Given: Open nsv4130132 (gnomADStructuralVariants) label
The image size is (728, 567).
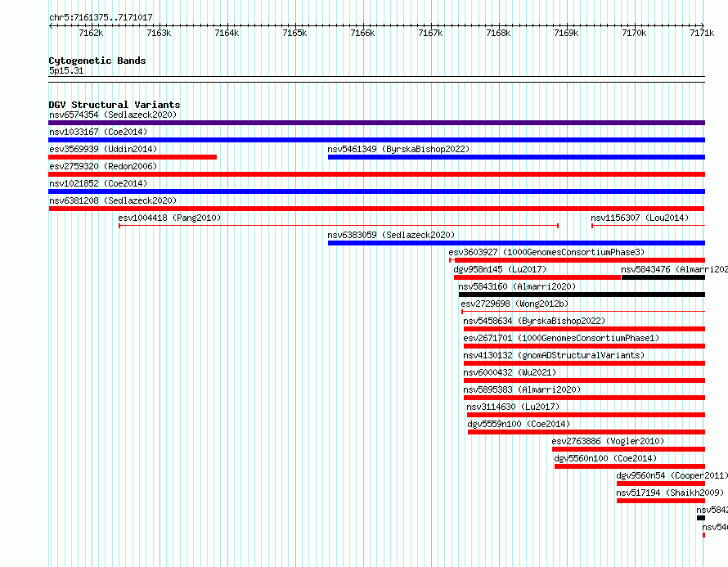Looking at the screenshot, I should click(x=554, y=355).
